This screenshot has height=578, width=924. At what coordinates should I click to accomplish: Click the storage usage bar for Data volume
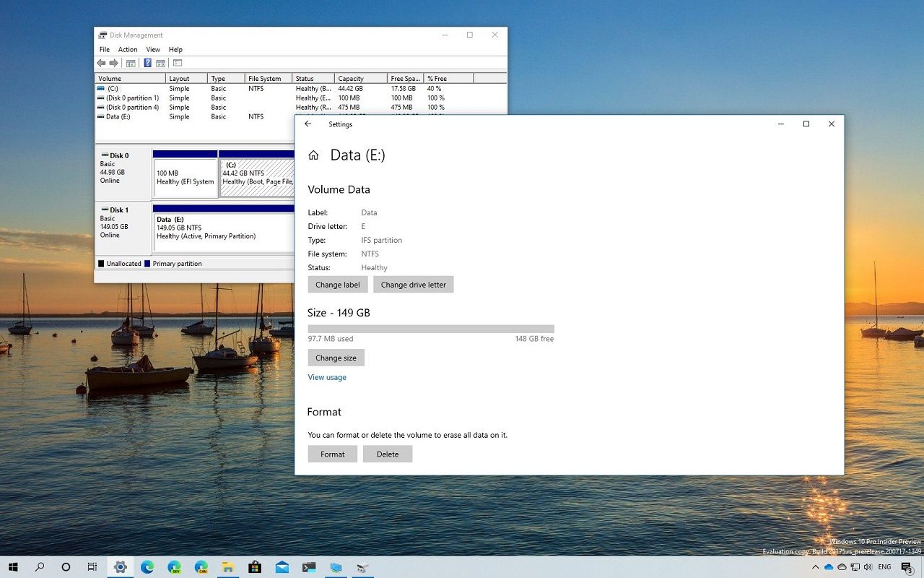pyautogui.click(x=431, y=329)
